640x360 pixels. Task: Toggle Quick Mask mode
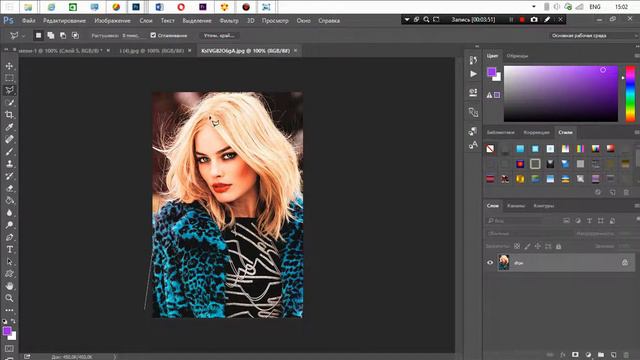coord(9,349)
